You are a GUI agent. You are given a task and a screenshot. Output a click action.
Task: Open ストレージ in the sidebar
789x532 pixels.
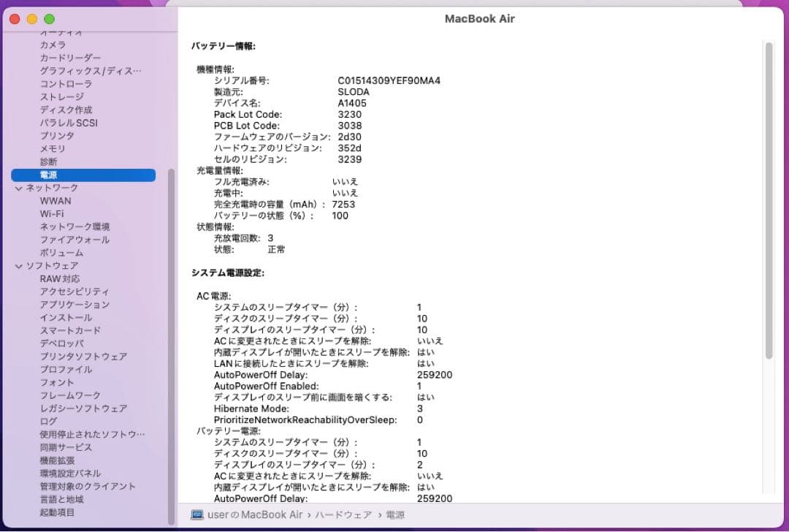coord(62,96)
